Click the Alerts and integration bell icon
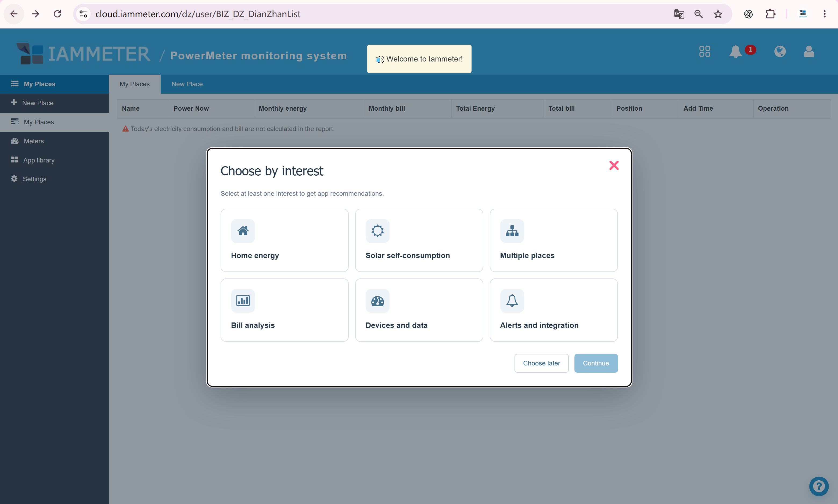The height and width of the screenshot is (504, 838). [512, 300]
